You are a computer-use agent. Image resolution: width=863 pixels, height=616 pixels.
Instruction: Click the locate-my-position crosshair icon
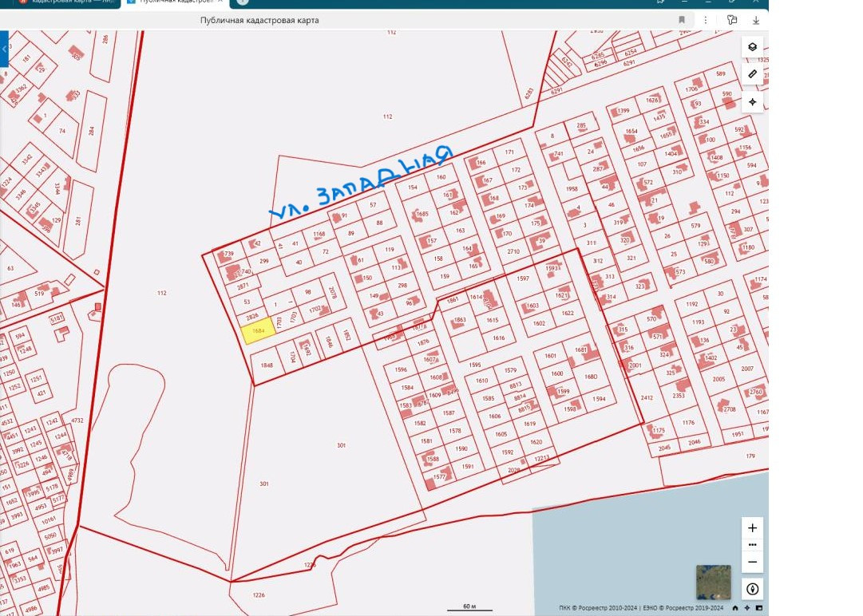coord(752,102)
